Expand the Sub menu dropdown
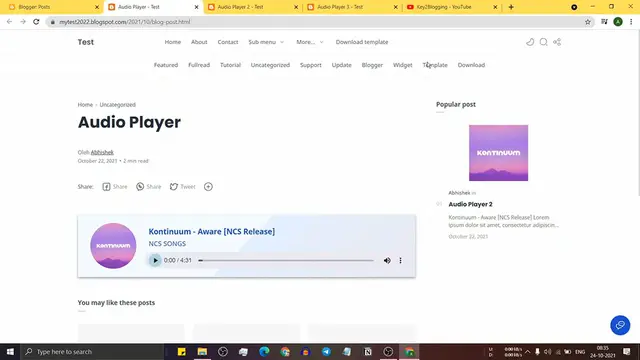This screenshot has width=640, height=360. tap(266, 42)
